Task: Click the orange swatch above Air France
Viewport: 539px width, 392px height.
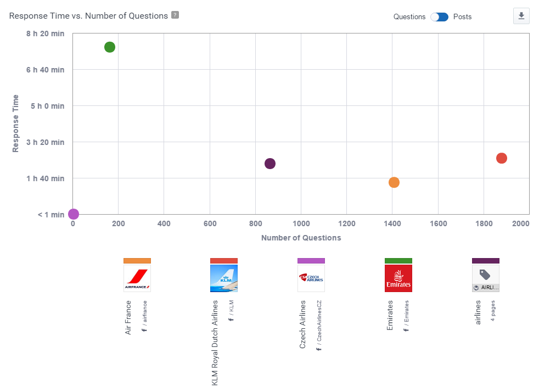Action: click(137, 261)
